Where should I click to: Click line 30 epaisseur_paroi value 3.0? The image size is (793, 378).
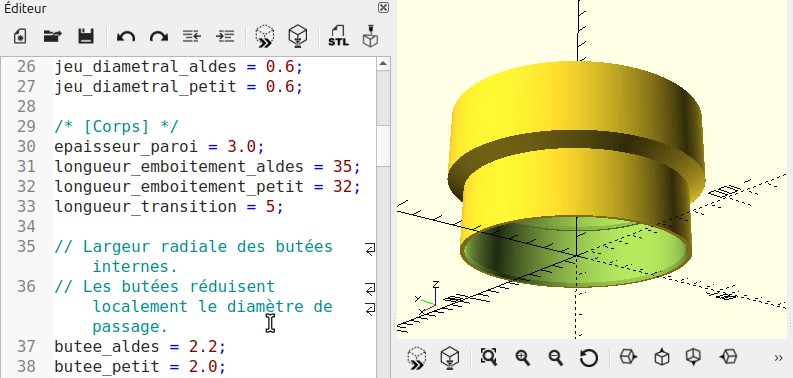241,147
